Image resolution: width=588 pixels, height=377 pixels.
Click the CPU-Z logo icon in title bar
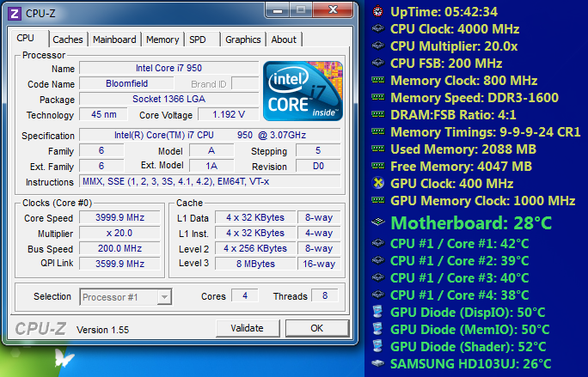pos(15,14)
